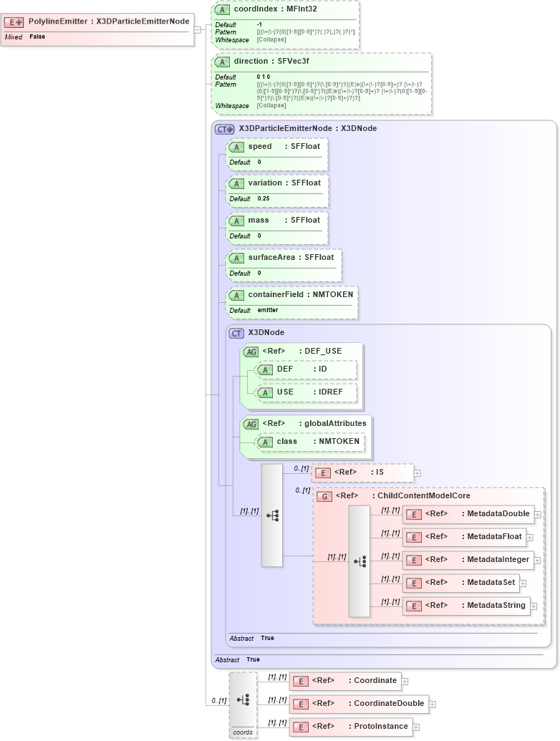Click the globalAttributes AG icon
This screenshot has width=560, height=741.
pyautogui.click(x=251, y=425)
